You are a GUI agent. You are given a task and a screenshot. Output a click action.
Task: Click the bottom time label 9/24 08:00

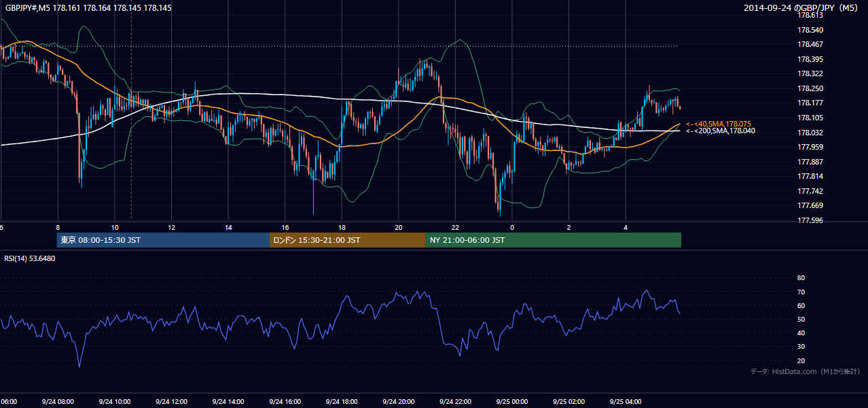click(58, 402)
